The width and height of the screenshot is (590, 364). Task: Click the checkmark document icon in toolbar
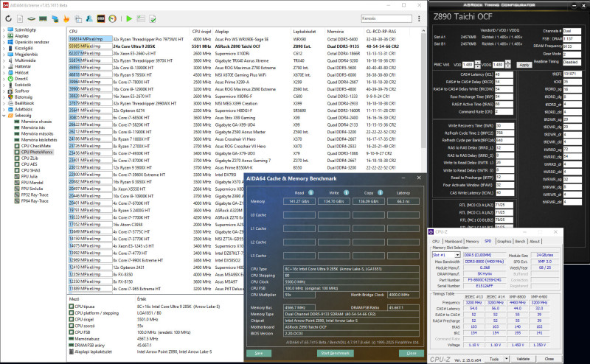pyautogui.click(x=153, y=18)
